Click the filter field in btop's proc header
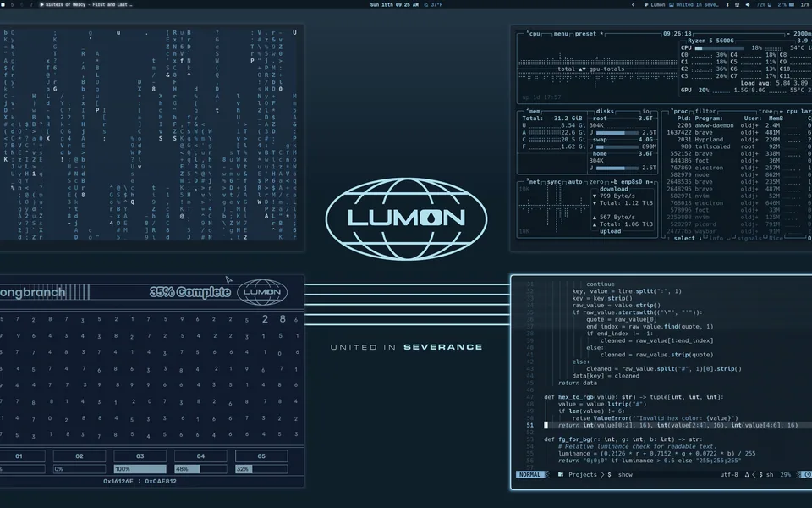This screenshot has width=812, height=508. pos(705,112)
